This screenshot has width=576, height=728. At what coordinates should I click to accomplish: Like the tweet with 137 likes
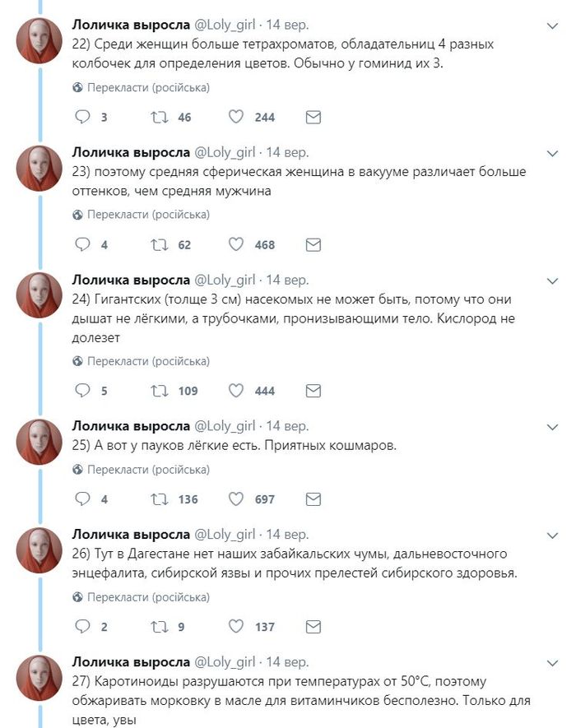pos(236,627)
